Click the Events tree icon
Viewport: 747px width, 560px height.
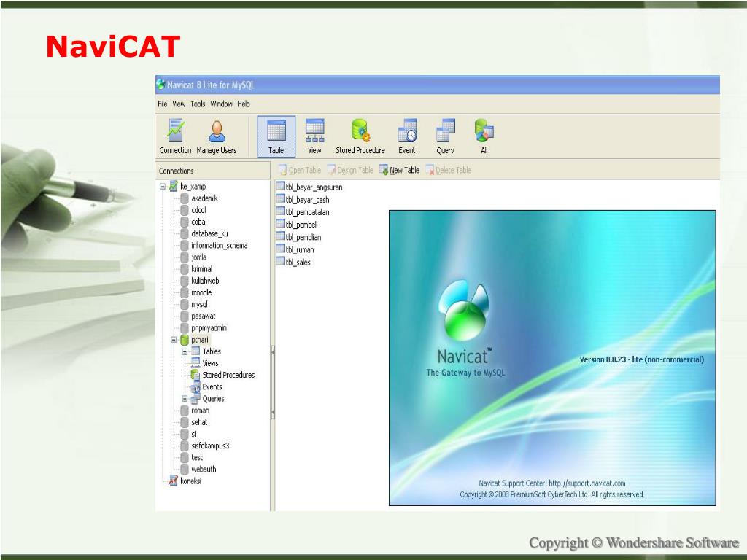195,386
